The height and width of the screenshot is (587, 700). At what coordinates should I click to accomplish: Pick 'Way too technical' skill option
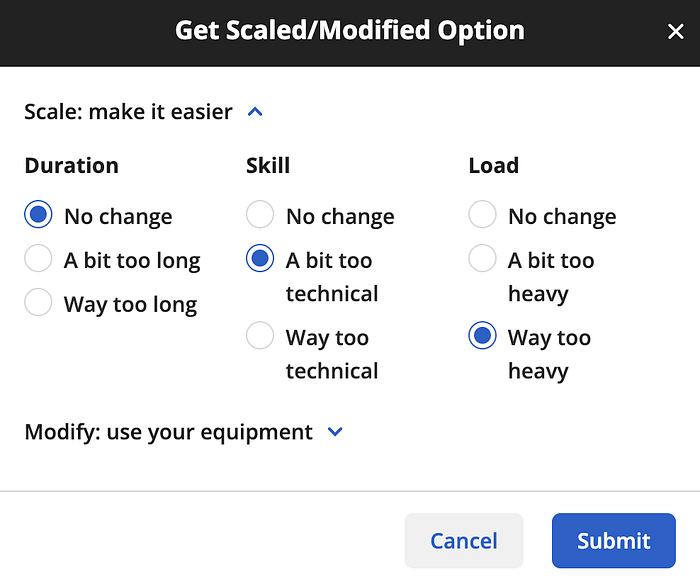point(260,335)
